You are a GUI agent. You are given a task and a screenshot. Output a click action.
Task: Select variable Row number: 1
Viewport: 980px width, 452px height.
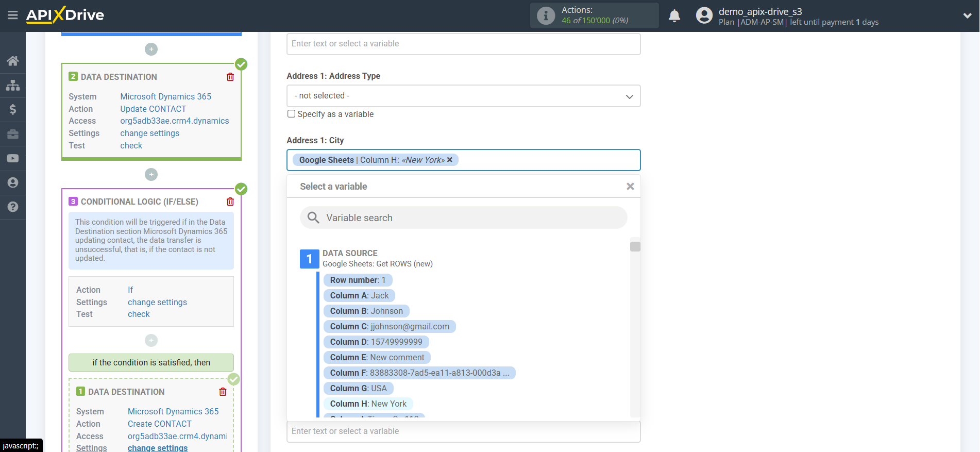coord(358,280)
